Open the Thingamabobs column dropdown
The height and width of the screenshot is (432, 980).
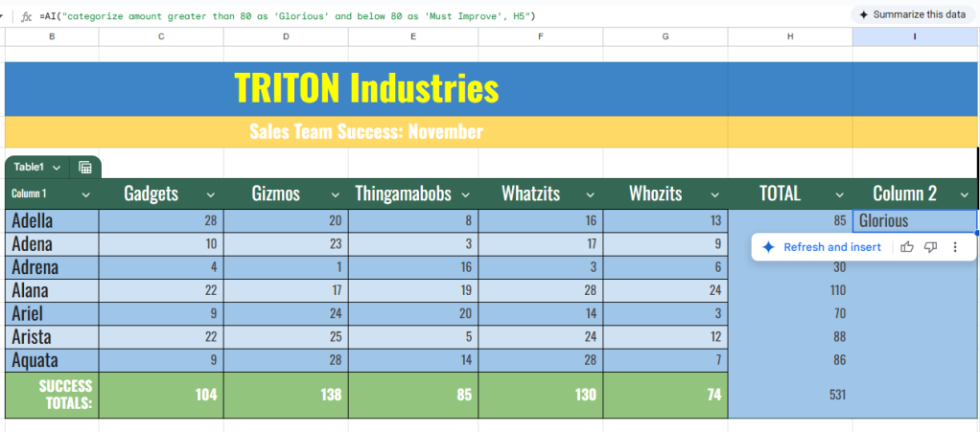(x=466, y=194)
